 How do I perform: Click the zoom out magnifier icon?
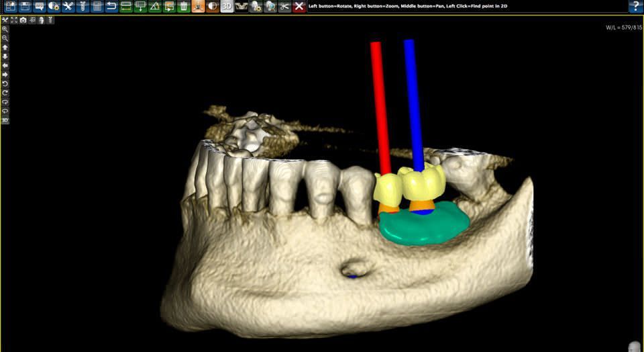point(5,38)
